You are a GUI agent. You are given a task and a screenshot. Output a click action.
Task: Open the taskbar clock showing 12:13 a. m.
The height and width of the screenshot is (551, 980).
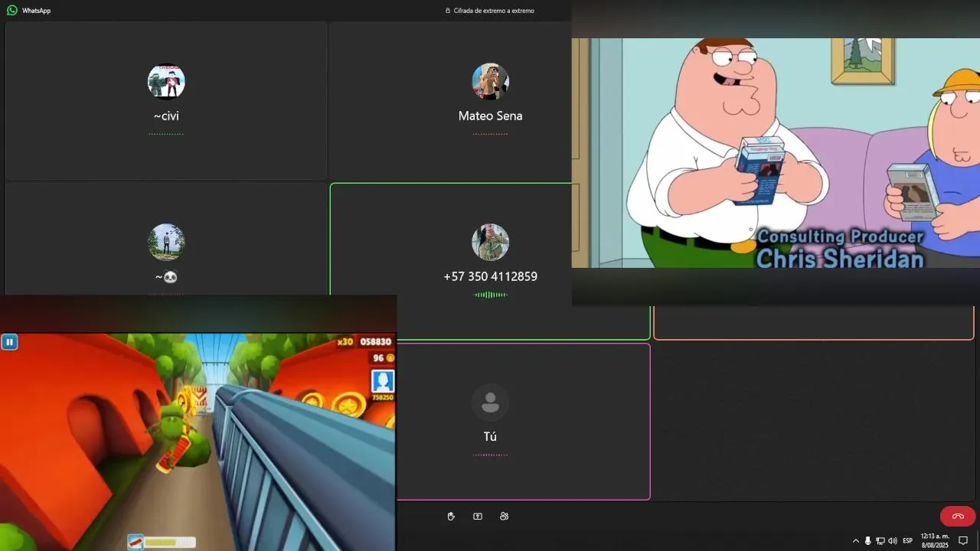935,540
